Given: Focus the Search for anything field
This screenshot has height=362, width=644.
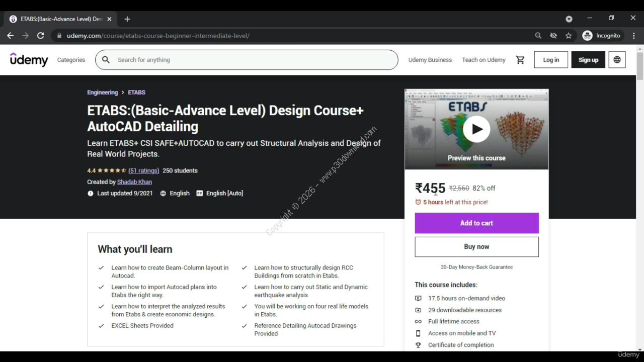Looking at the screenshot, I should click(247, 60).
